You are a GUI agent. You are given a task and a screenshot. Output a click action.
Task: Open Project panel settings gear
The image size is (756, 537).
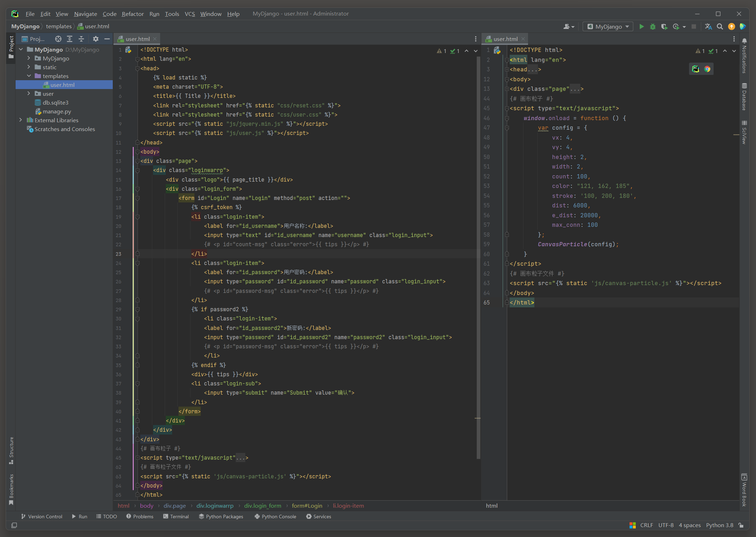click(95, 39)
